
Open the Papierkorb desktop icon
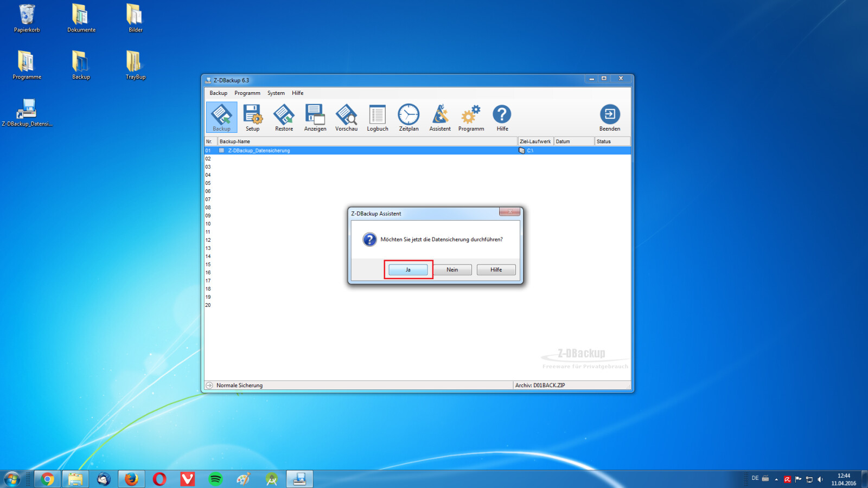coord(27,18)
